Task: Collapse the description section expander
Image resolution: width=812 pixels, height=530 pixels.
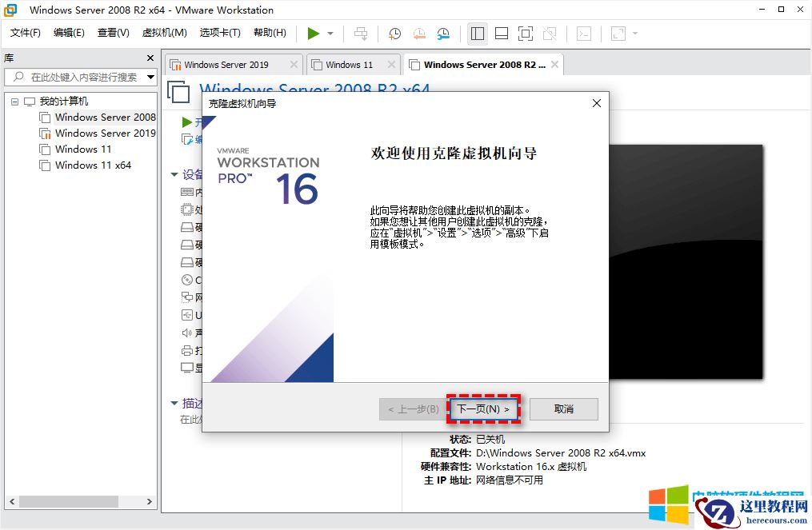Action: [174, 403]
